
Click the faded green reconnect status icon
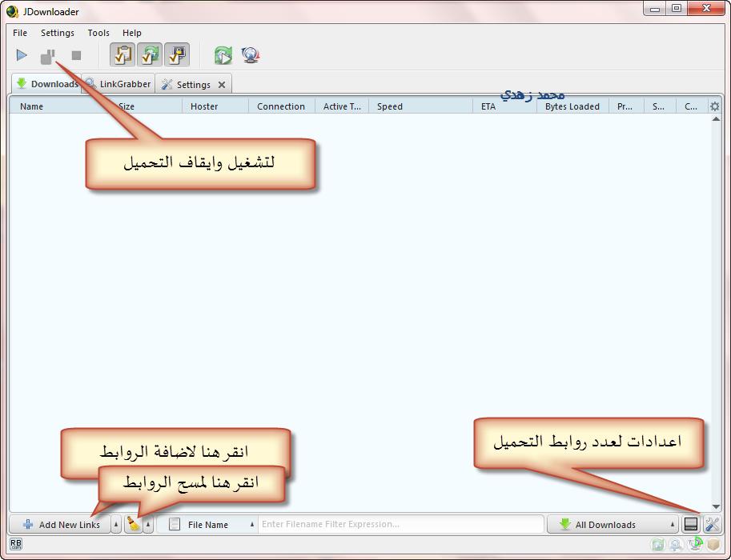click(x=657, y=544)
